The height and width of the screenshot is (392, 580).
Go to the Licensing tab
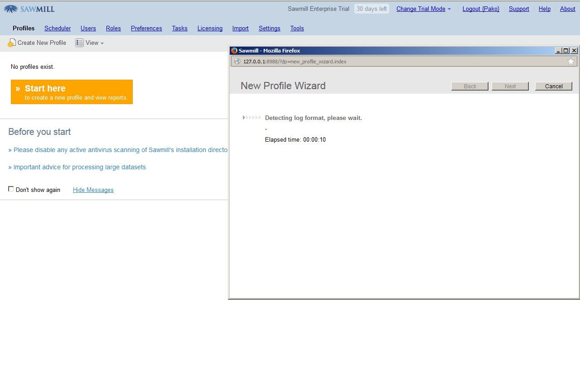click(x=210, y=28)
